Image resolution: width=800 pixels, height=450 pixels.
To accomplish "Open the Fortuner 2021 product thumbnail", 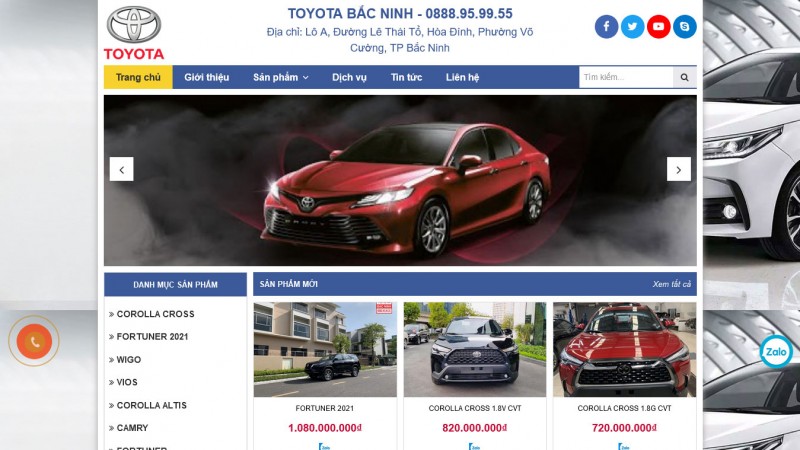I will [325, 349].
